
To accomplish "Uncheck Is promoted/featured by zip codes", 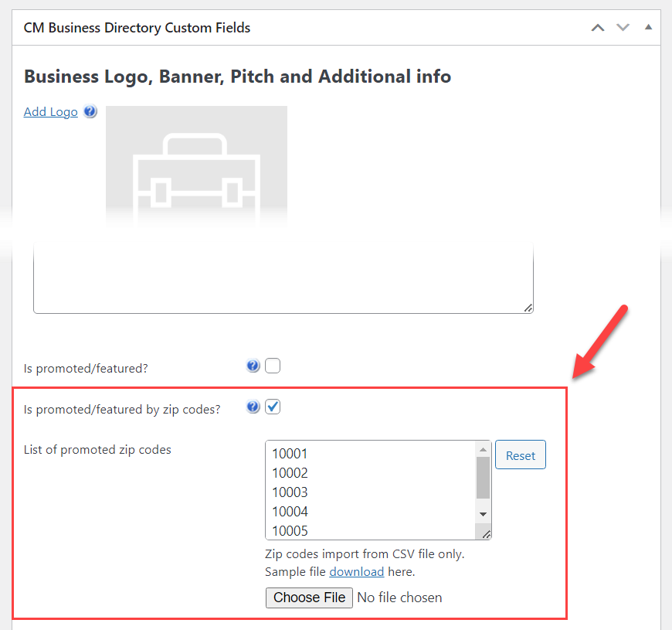I will coord(273,407).
